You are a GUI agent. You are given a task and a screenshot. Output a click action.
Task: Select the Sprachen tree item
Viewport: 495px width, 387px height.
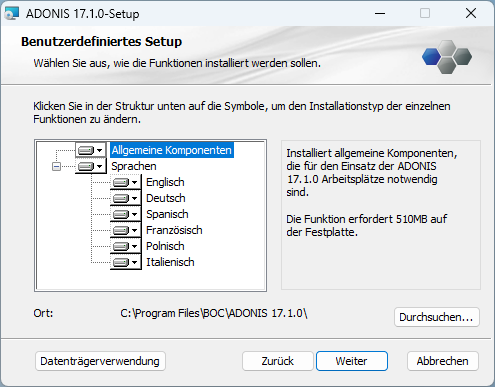click(x=134, y=166)
